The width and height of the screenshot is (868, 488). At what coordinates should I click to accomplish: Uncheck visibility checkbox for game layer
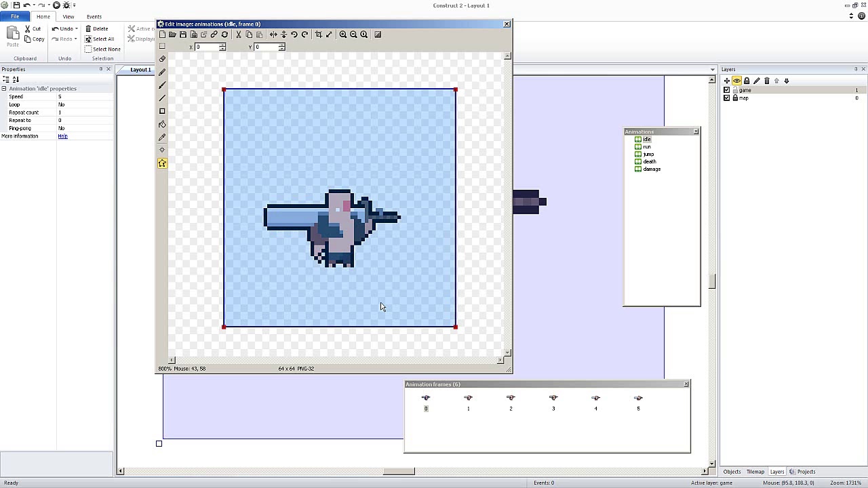tap(727, 90)
